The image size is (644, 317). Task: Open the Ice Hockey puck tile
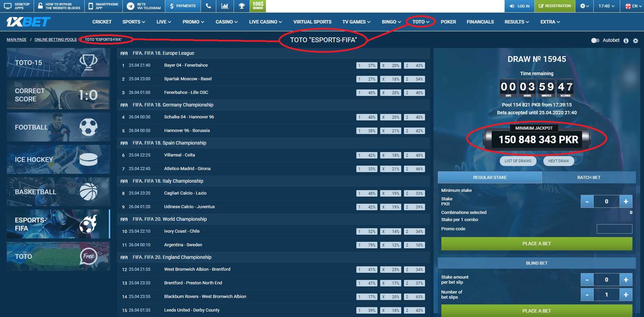[58, 159]
